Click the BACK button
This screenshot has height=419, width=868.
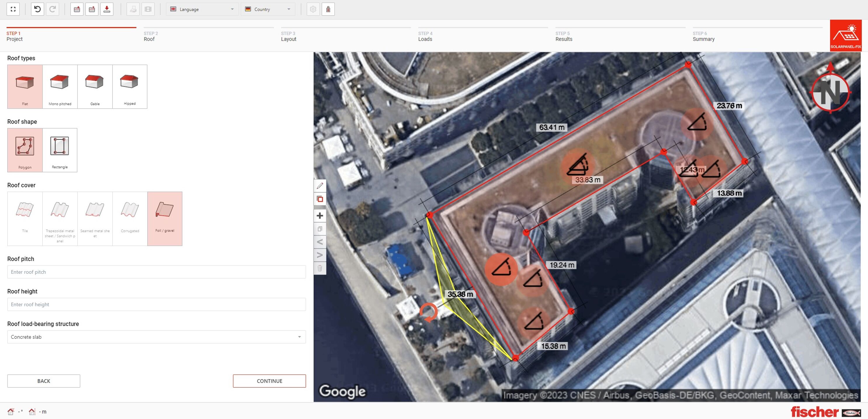point(44,381)
